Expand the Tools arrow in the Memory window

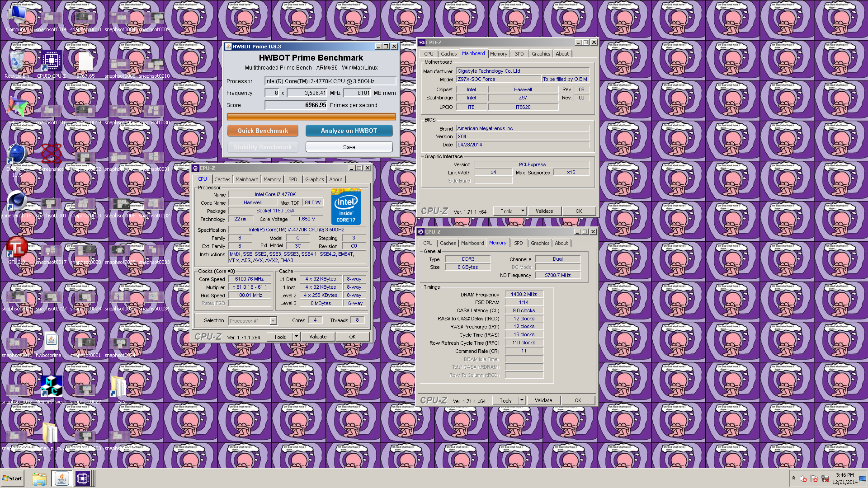tap(522, 400)
